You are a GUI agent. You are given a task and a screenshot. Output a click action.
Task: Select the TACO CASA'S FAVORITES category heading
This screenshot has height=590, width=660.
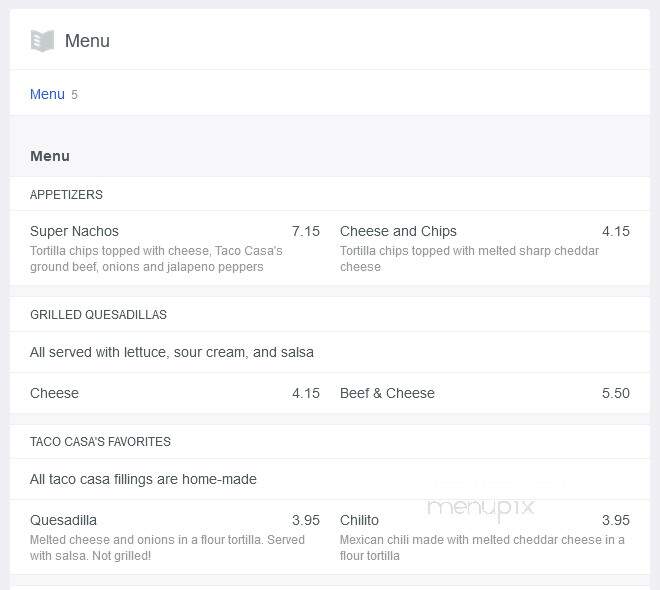tap(100, 441)
